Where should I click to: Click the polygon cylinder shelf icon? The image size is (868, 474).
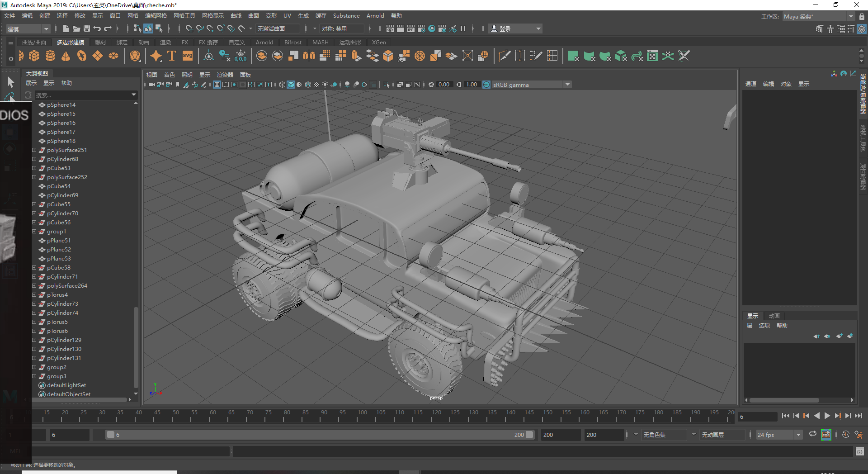(x=50, y=56)
